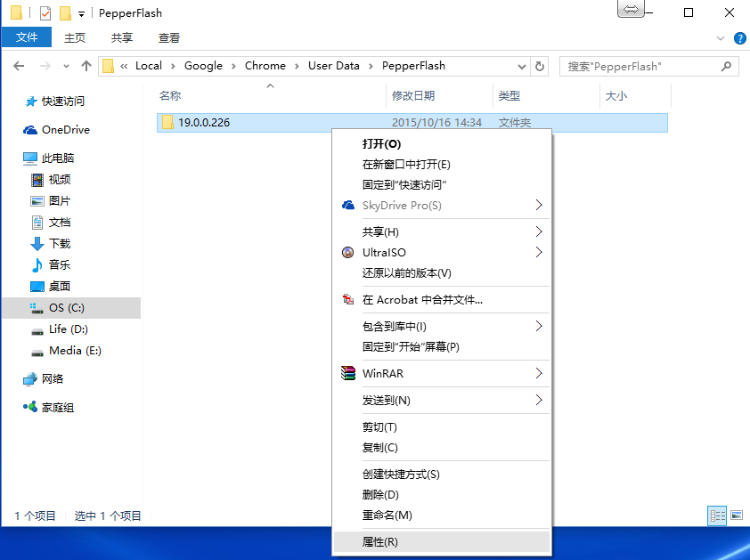Switch to the 查看 ribbon tab
This screenshot has height=560, width=750.
tap(169, 37)
